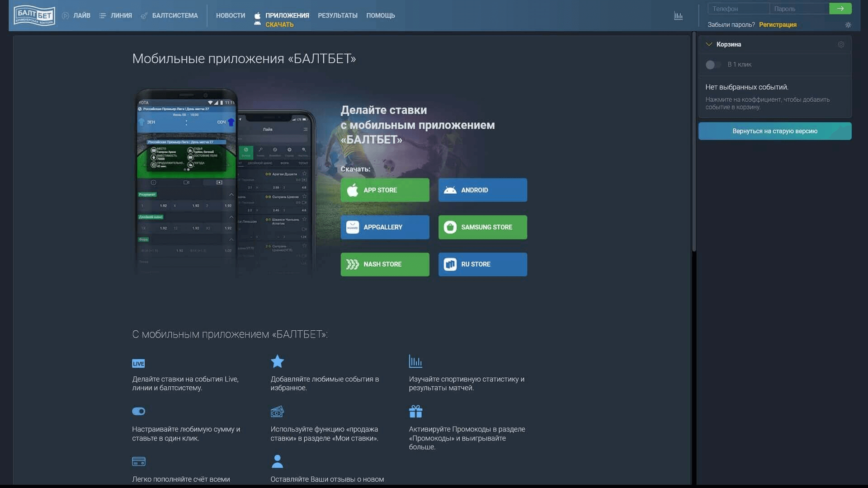Click the green login arrow button
Image resolution: width=868 pixels, height=488 pixels.
tap(840, 9)
